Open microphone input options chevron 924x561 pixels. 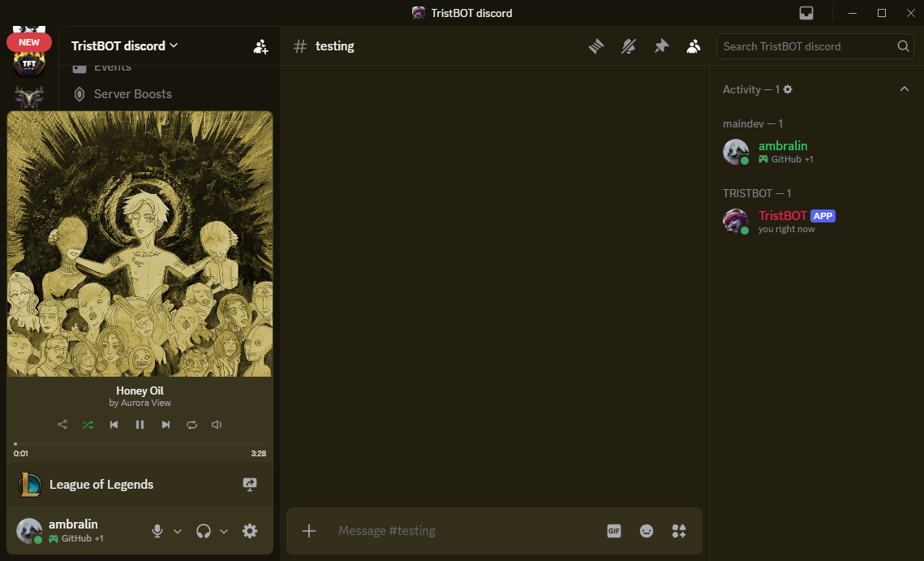pyautogui.click(x=178, y=531)
